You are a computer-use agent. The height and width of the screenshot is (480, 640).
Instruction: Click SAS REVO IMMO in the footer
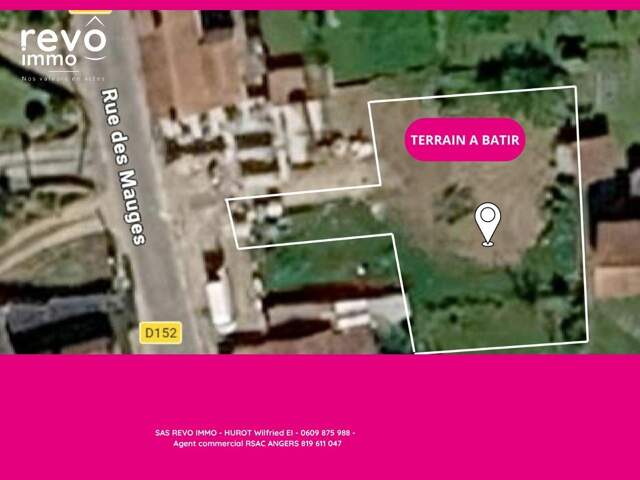coord(186,433)
